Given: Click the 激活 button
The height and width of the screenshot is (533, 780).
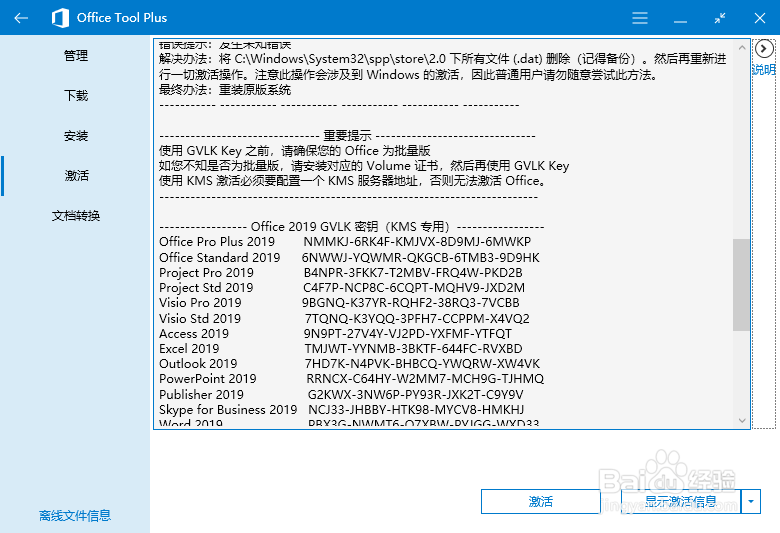Looking at the screenshot, I should click(541, 502).
